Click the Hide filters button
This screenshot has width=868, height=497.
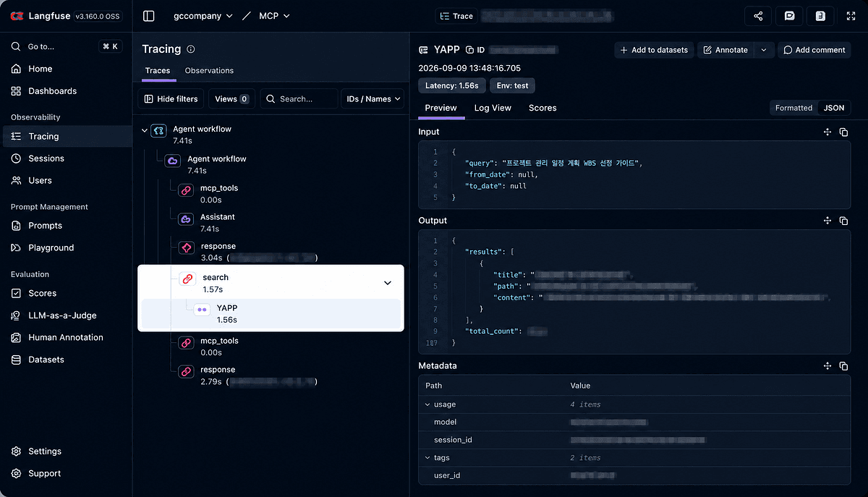171,99
